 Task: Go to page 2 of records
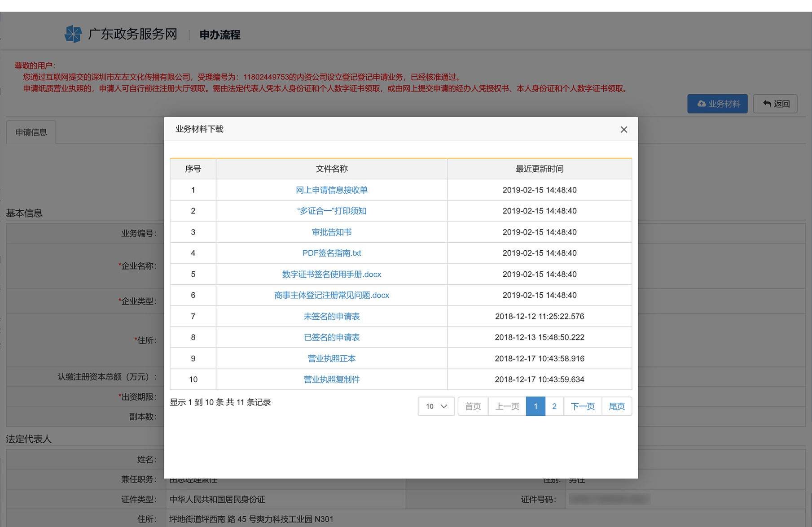(x=554, y=406)
